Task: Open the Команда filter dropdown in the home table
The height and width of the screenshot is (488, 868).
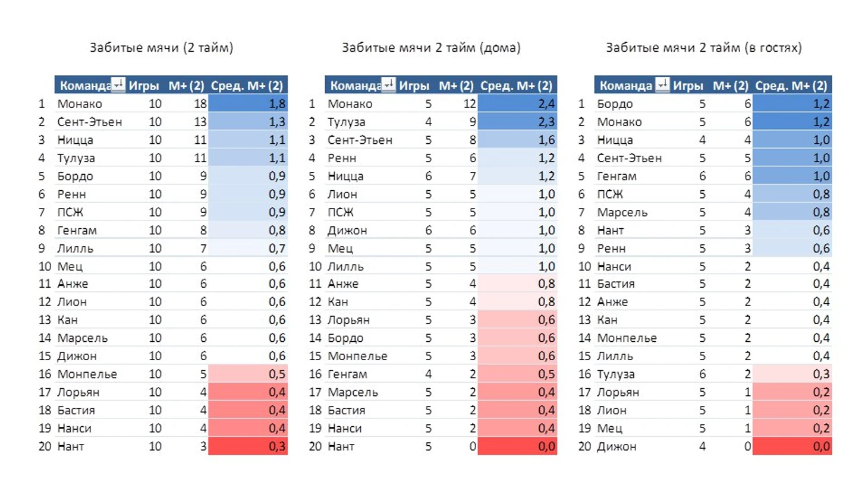Action: click(x=389, y=84)
